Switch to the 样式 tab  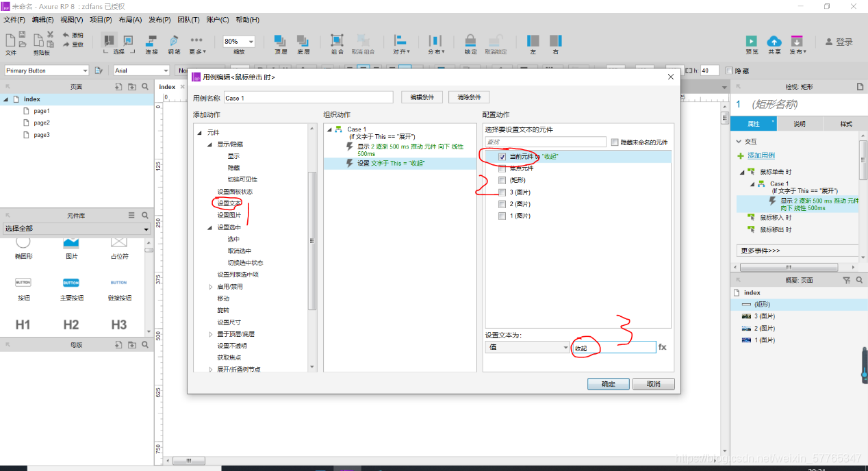pos(845,124)
